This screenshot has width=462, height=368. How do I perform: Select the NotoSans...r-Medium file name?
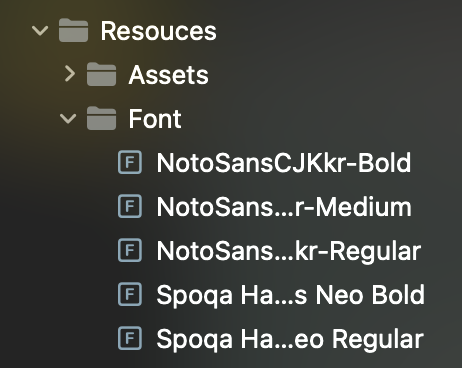point(284,207)
